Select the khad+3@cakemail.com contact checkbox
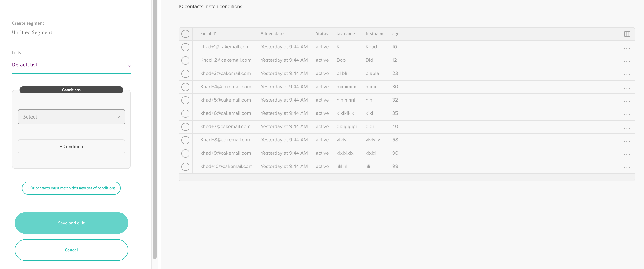Viewport: 644px width, 269px height. [185, 74]
